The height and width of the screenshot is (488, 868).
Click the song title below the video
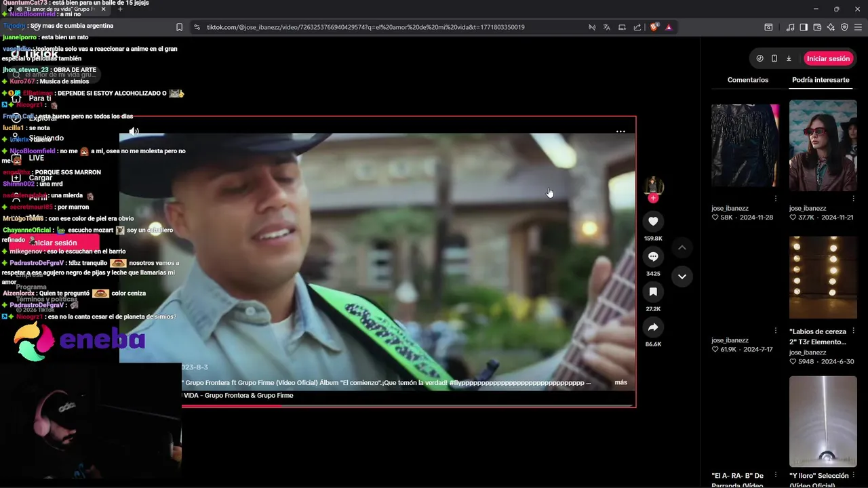238,395
